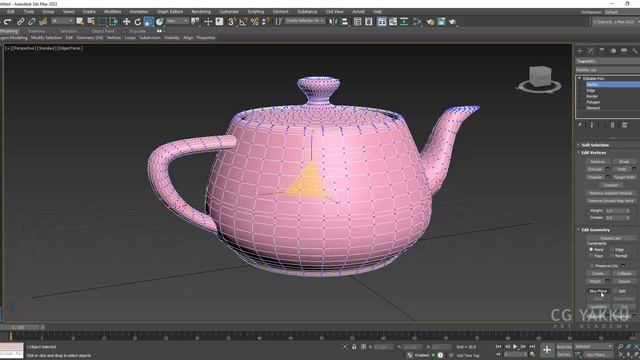Click the Align tool icon
640x360 pixels.
click(345, 22)
